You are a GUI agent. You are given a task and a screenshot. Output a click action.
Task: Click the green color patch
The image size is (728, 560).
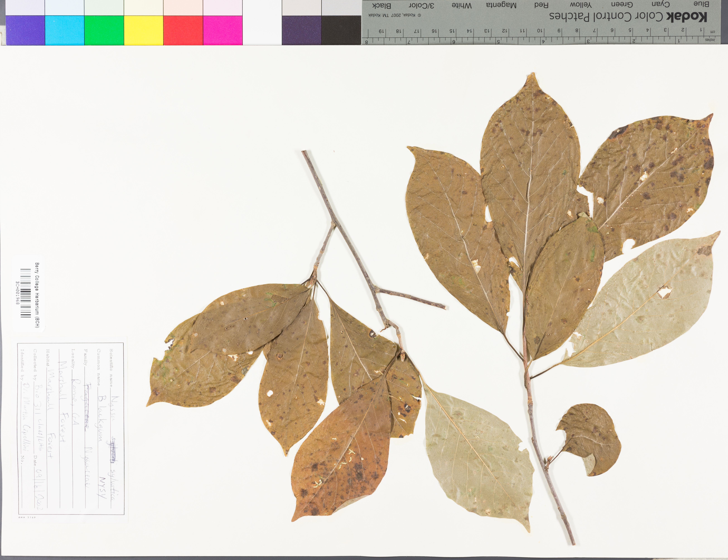104,30
